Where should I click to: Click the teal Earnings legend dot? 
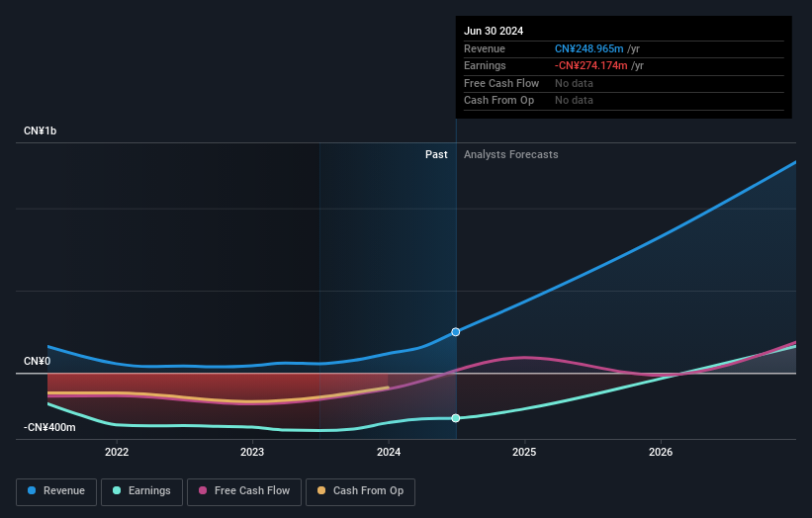[117, 490]
